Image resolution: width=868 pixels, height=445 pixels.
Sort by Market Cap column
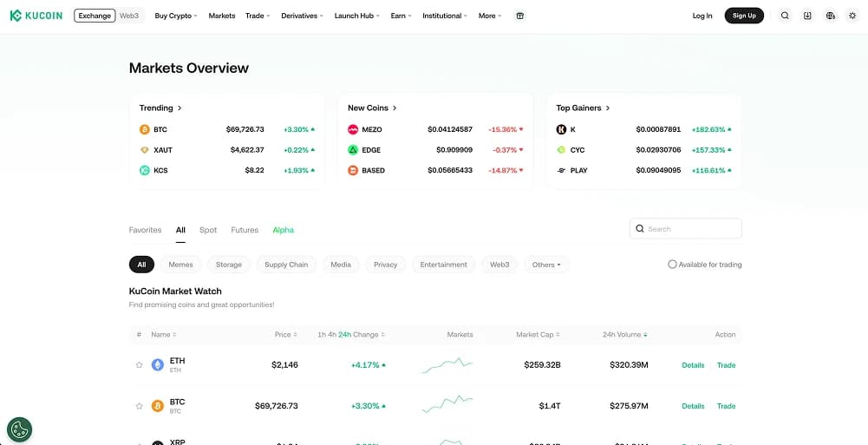tap(538, 334)
